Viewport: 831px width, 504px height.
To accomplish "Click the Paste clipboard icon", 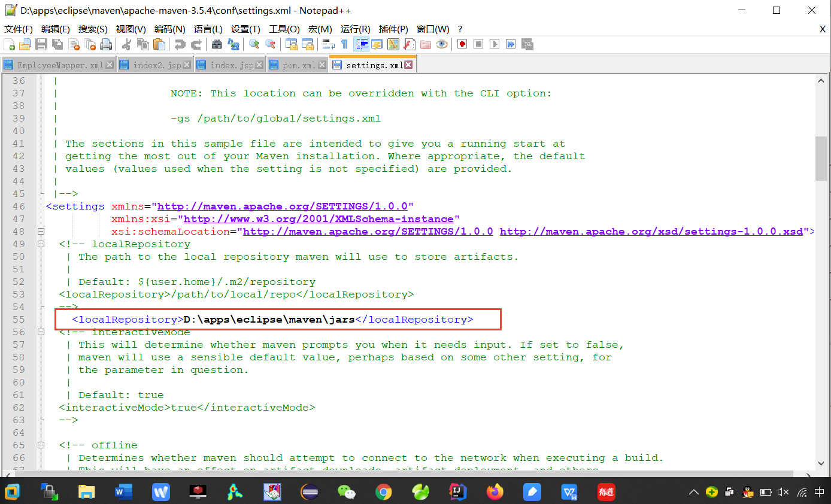I will pyautogui.click(x=159, y=44).
